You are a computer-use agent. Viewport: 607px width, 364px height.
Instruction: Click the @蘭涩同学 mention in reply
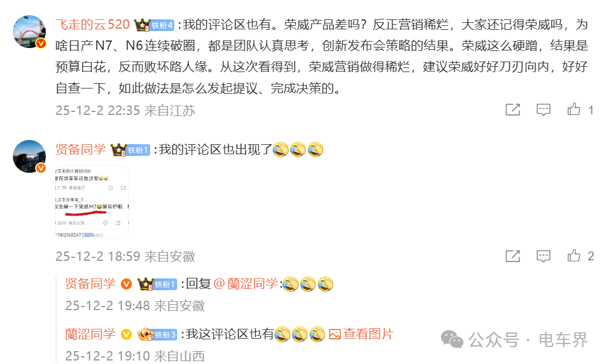coord(245,284)
